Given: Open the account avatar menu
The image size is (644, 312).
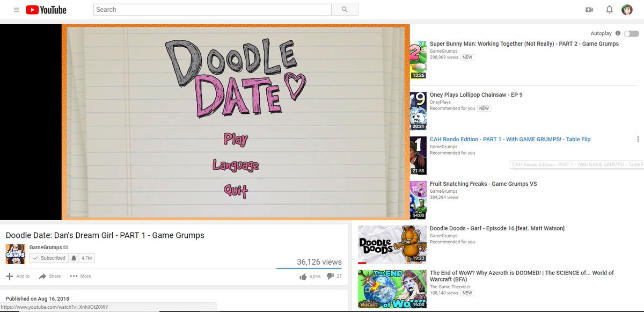Looking at the screenshot, I should (627, 10).
